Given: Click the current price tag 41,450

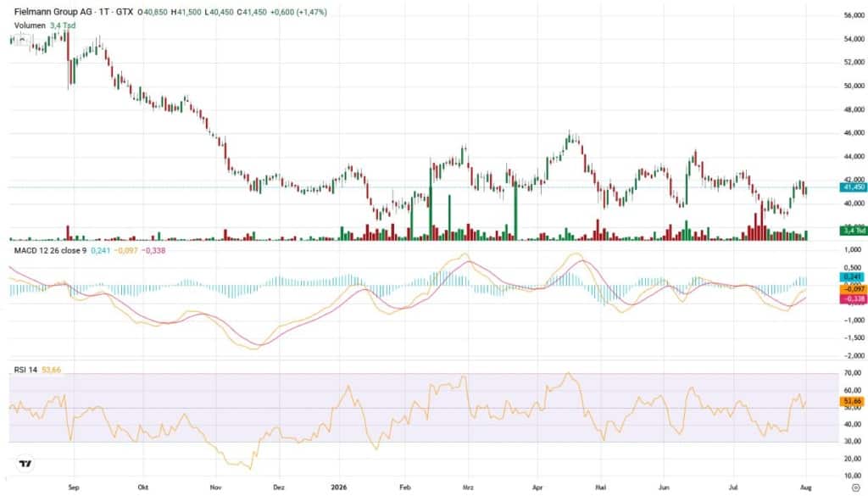Looking at the screenshot, I should point(853,187).
